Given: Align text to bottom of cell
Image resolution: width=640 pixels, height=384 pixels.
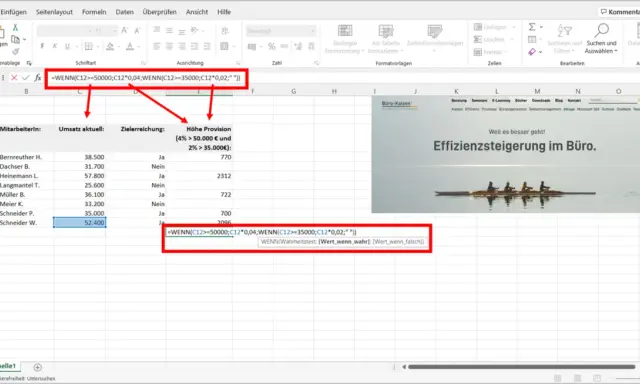Looking at the screenshot, I should [x=182, y=31].
